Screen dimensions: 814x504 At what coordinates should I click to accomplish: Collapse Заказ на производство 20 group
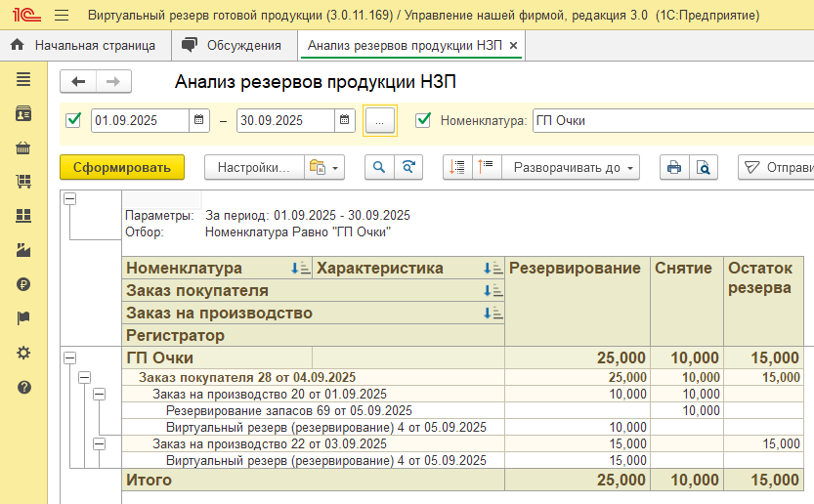99,394
